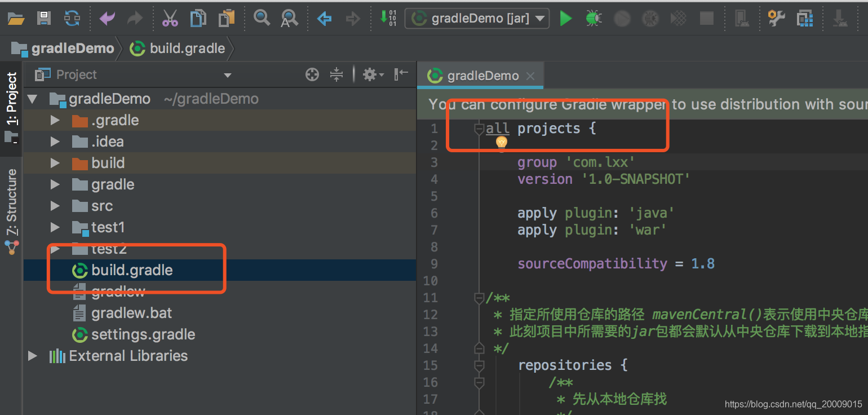This screenshot has width=868, height=415.
Task: Click the Gradle wrapper notification banner
Action: click(643, 105)
